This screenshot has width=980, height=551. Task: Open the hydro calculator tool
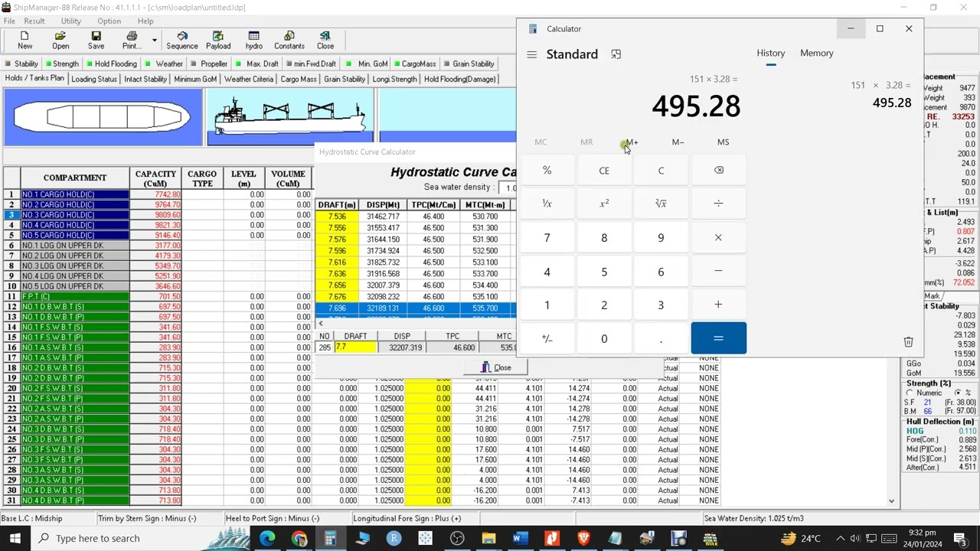pyautogui.click(x=254, y=41)
